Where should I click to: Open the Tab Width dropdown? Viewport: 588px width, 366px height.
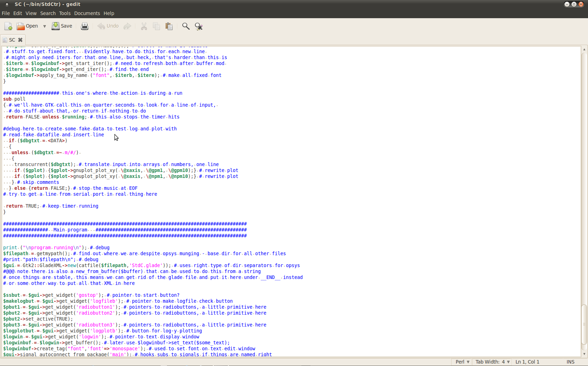492,362
